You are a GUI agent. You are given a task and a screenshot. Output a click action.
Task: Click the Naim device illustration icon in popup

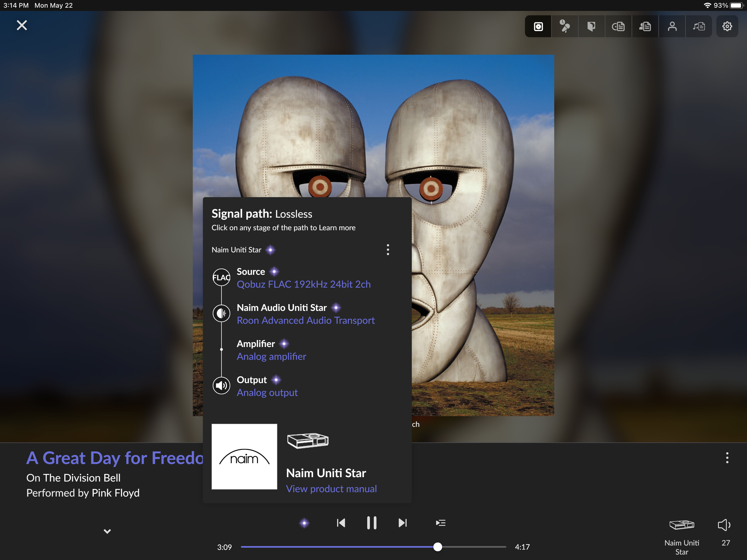tap(308, 441)
